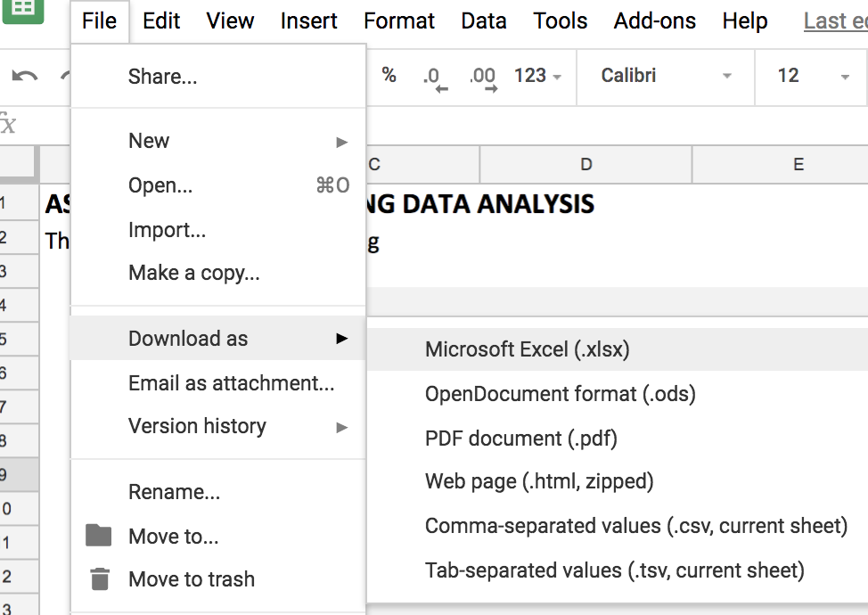The width and height of the screenshot is (868, 615).
Task: Choose Open... from File menu
Action: coord(218,184)
